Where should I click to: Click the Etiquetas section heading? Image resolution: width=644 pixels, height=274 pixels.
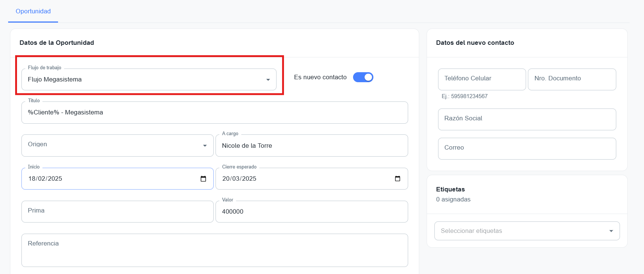coord(450,189)
